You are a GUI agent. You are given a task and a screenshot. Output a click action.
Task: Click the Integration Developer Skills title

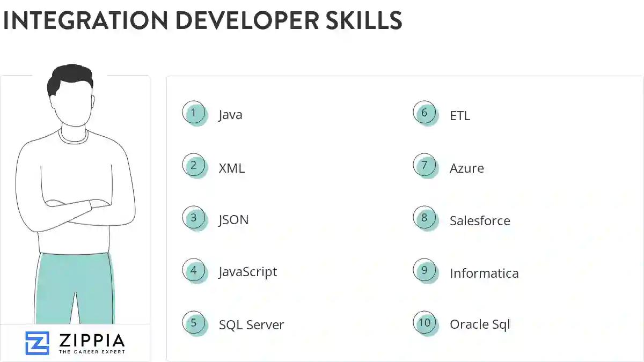click(x=203, y=21)
